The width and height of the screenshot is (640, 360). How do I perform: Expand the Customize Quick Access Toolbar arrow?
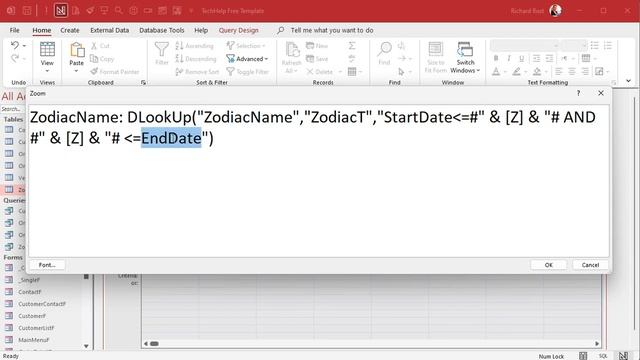[x=191, y=11]
